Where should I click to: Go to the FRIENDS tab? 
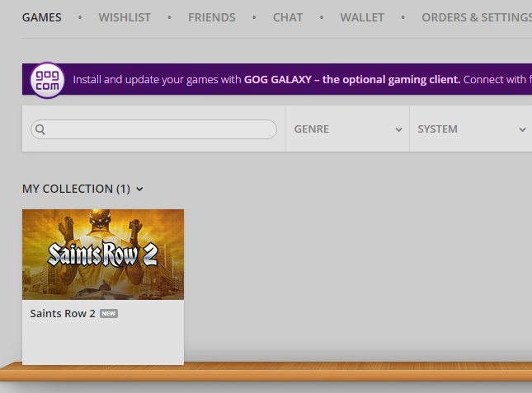212,17
